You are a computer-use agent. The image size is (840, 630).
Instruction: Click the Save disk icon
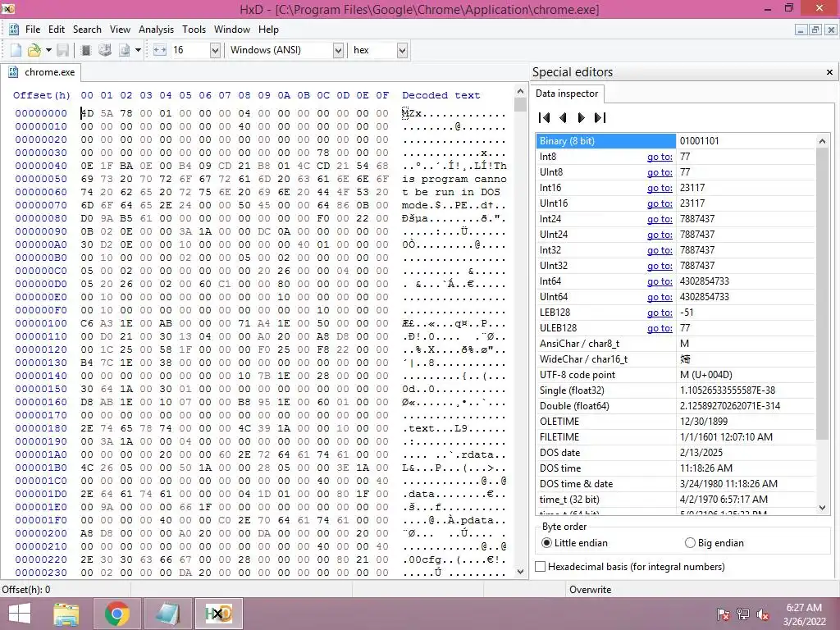pyautogui.click(x=62, y=50)
